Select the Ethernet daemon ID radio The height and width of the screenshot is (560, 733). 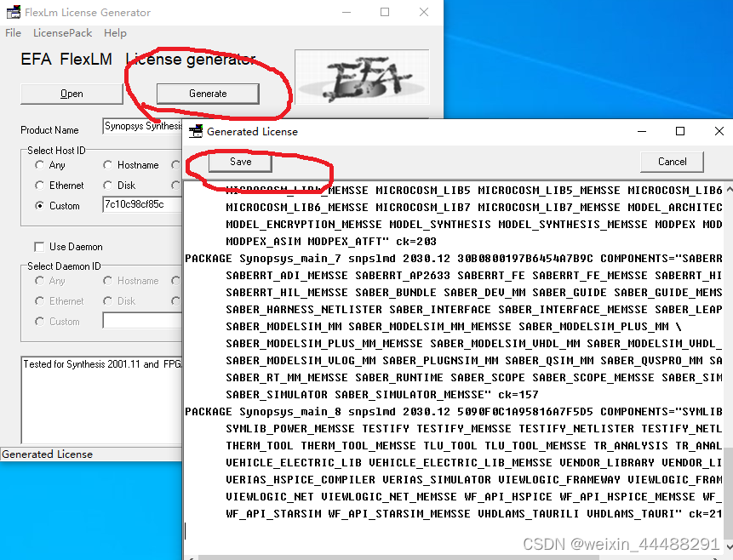point(40,301)
